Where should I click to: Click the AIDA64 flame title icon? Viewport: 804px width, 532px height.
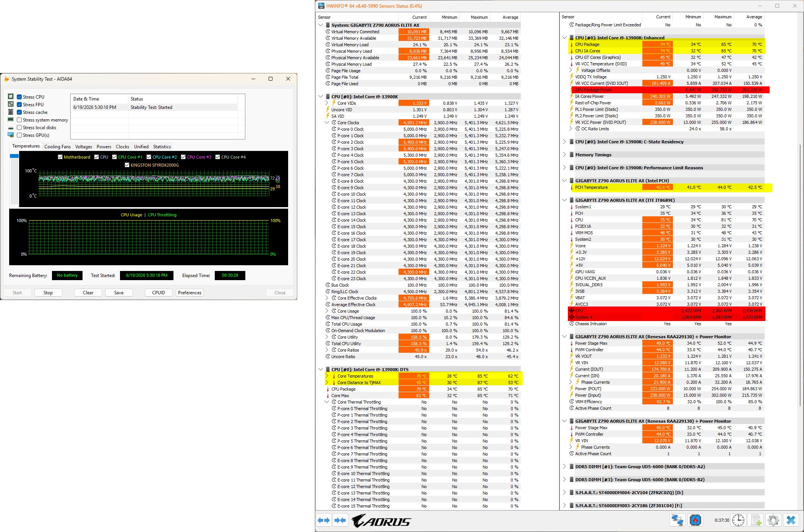click(x=6, y=79)
